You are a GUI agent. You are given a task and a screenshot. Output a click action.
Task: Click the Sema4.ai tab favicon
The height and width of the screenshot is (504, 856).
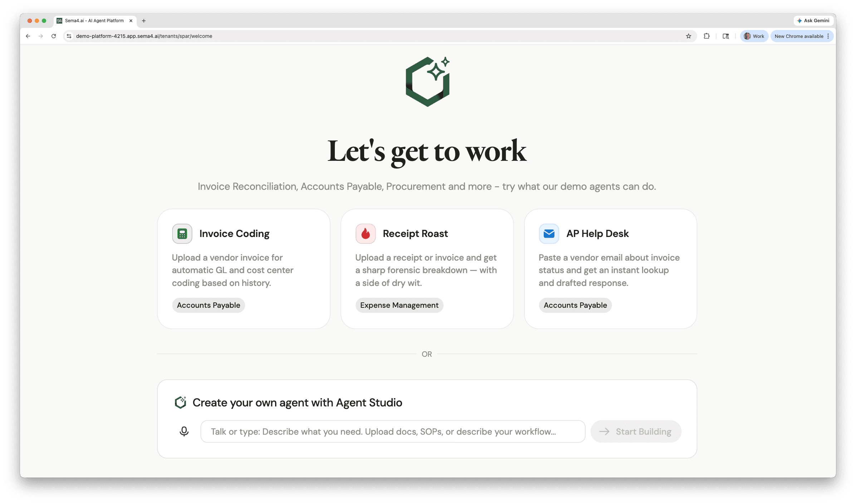point(59,21)
